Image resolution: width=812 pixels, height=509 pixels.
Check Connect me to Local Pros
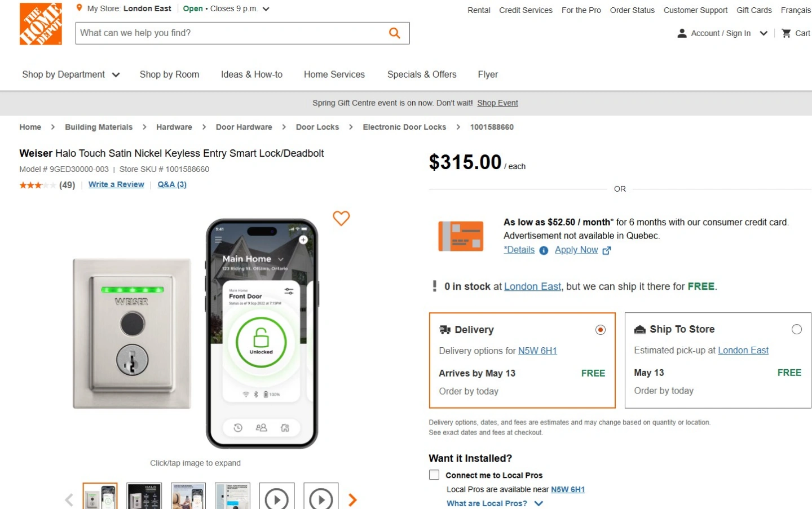434,475
